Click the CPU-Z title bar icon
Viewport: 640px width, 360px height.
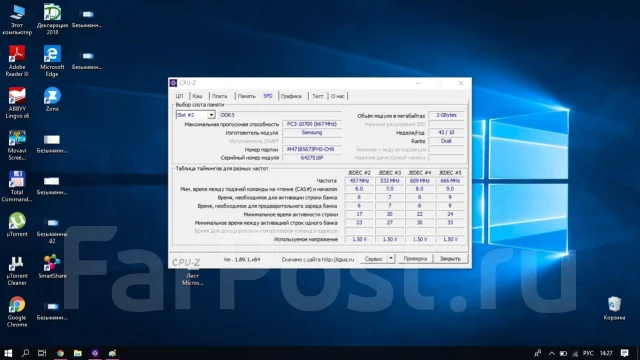(x=173, y=83)
